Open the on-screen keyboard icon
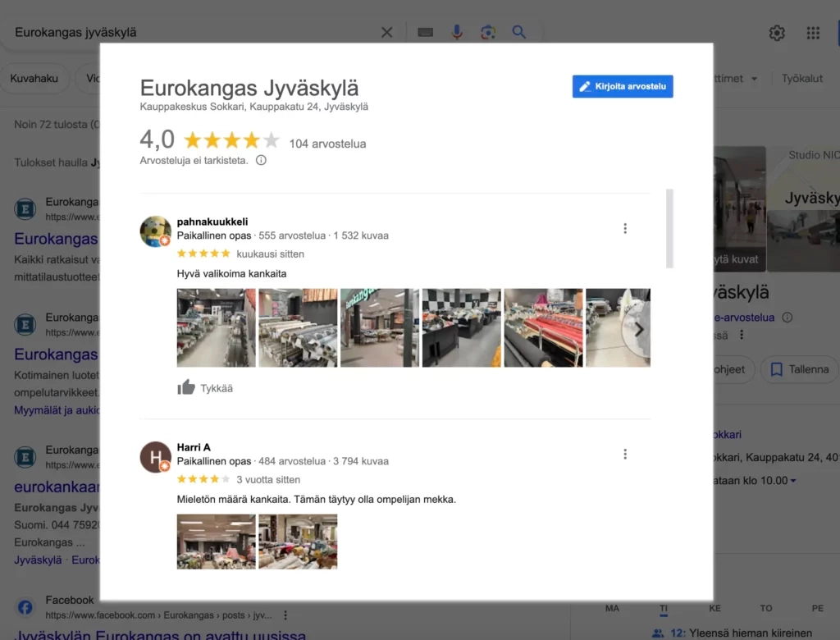 click(x=426, y=32)
